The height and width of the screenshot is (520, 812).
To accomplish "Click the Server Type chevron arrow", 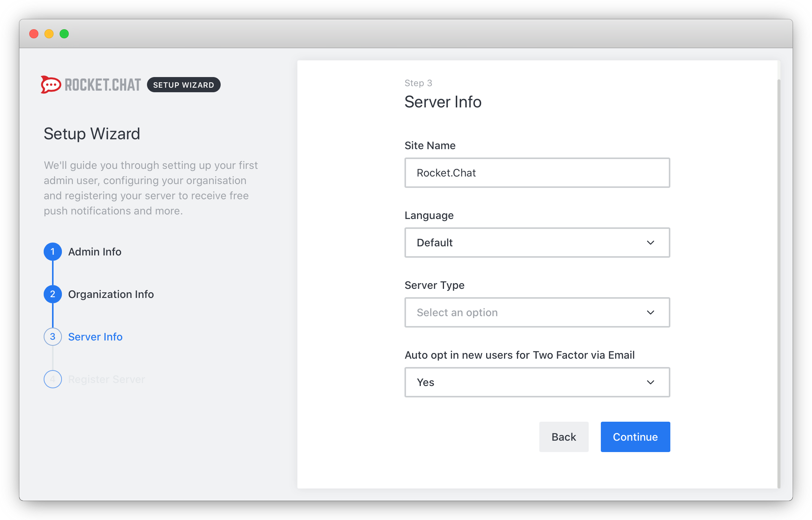I will point(650,312).
